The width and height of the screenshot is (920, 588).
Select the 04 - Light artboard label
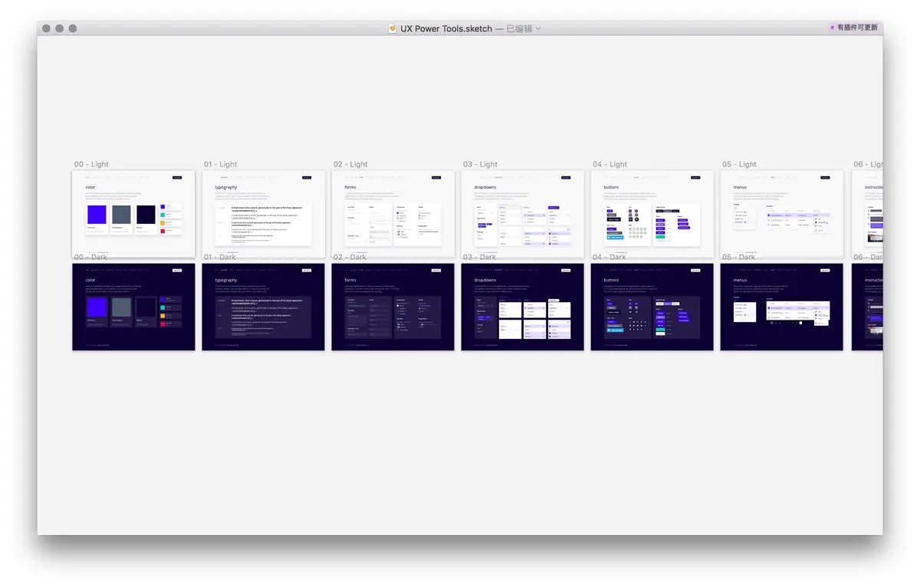tap(609, 164)
